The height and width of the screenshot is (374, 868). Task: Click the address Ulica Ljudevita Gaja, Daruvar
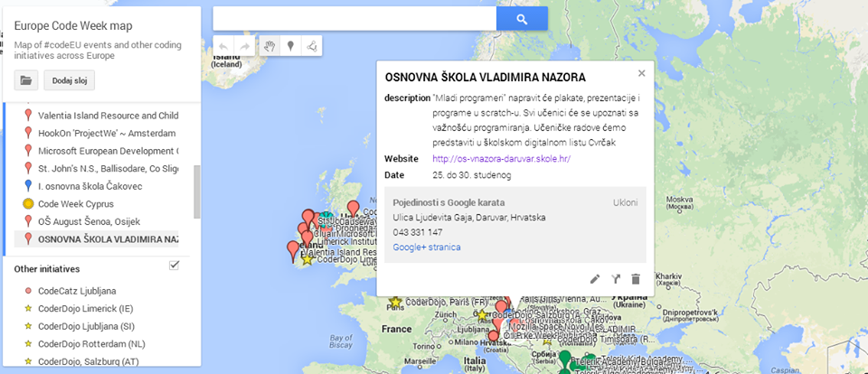tap(469, 218)
